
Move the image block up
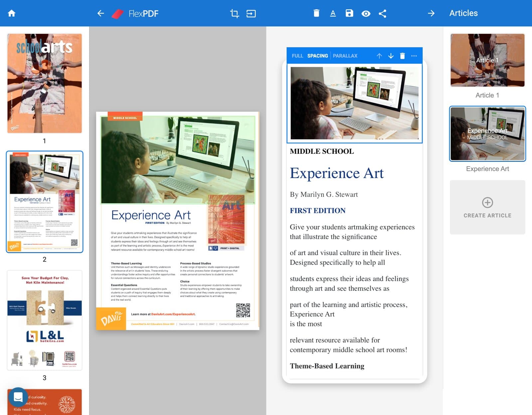tap(379, 56)
